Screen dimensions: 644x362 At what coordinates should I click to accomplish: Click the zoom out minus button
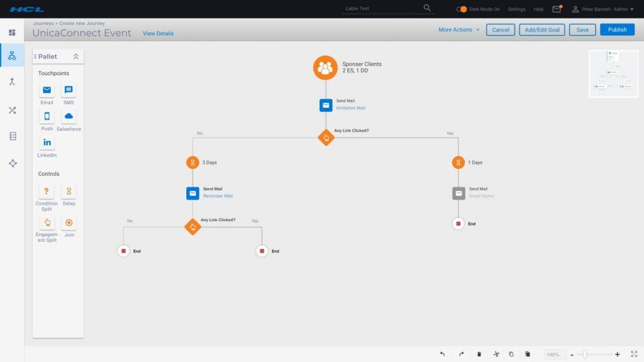572,354
